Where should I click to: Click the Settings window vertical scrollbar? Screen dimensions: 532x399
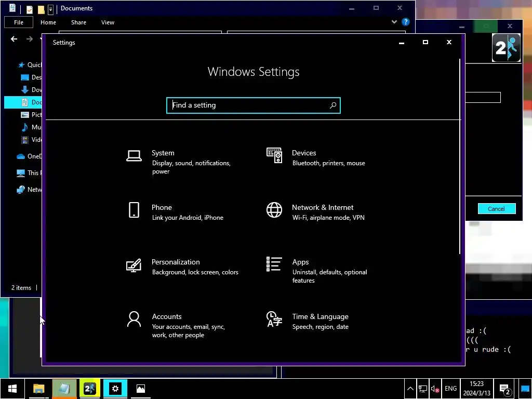(460, 156)
